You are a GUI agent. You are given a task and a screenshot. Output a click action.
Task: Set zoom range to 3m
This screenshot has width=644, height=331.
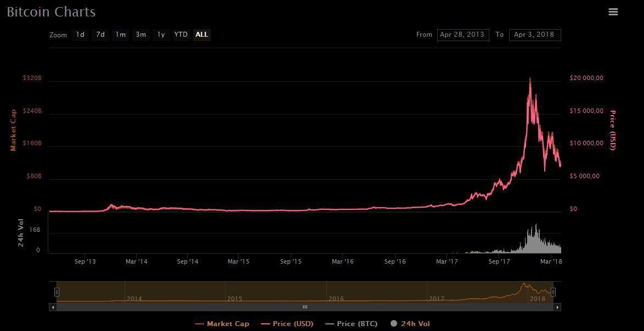tap(140, 35)
